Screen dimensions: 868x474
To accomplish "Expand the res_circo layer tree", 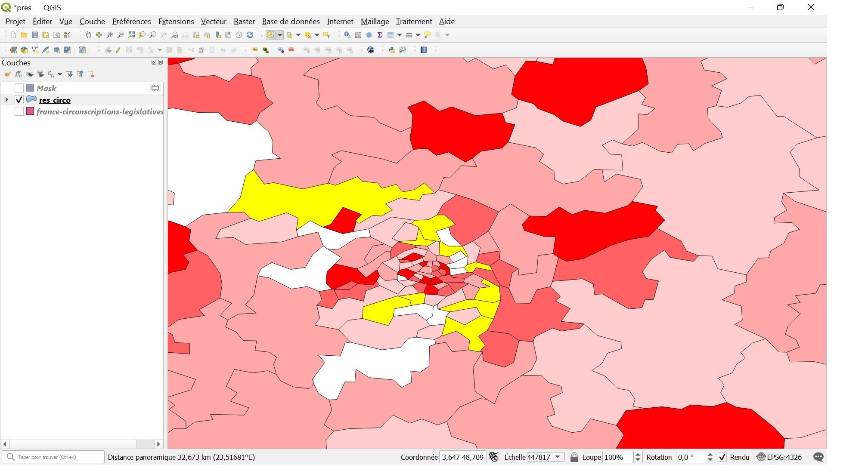I will click(6, 100).
